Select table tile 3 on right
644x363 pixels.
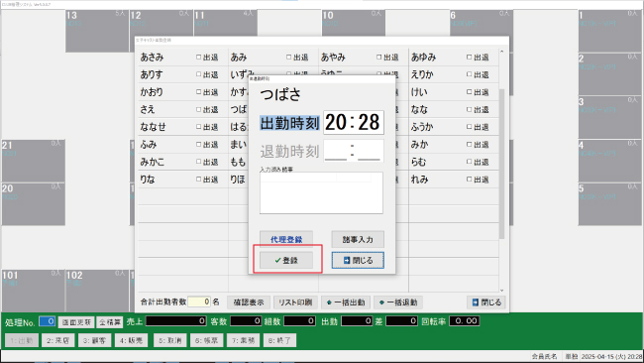(610, 117)
